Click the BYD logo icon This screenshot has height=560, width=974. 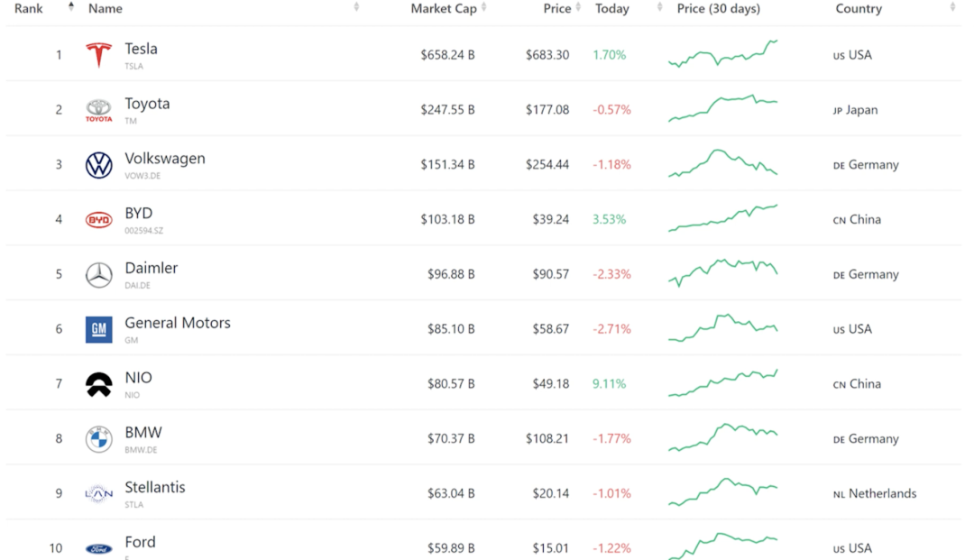coord(98,220)
